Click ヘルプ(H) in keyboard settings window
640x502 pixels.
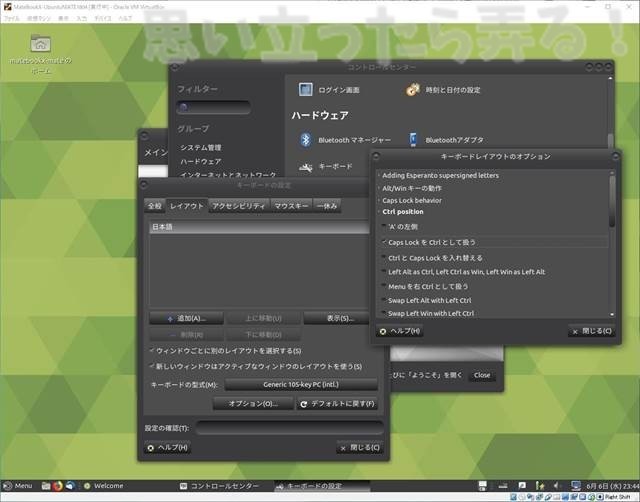point(167,448)
